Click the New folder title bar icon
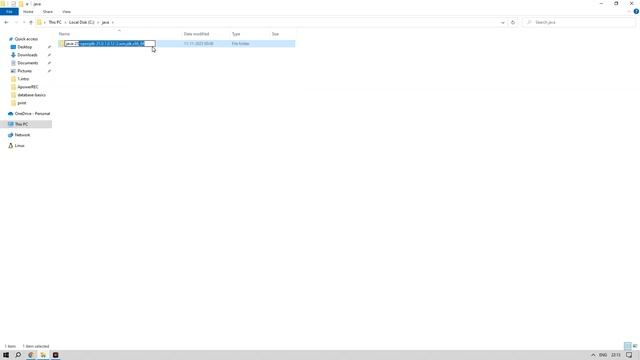 21,4
